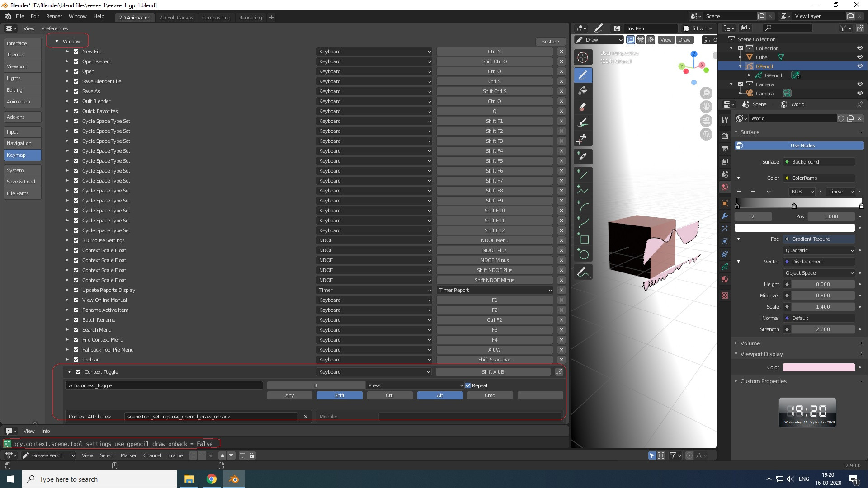Open Toolbar entry's Keyboard type dropdown
This screenshot has width=868, height=488.
(x=374, y=360)
